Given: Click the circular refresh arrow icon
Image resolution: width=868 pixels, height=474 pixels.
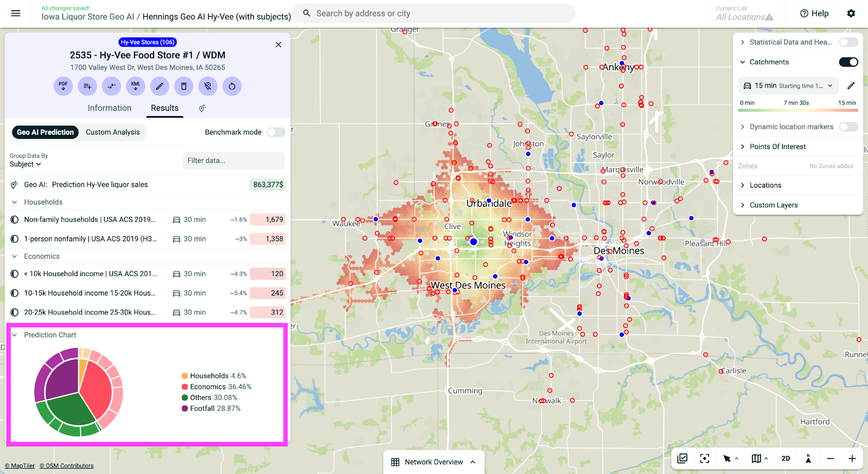Looking at the screenshot, I should pos(232,86).
